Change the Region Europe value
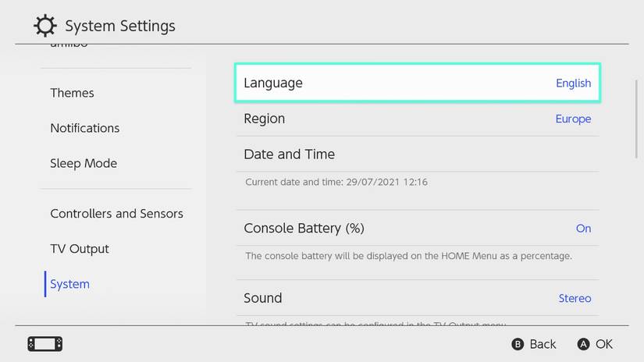Screen dimensions: 644x362 (x=573, y=119)
